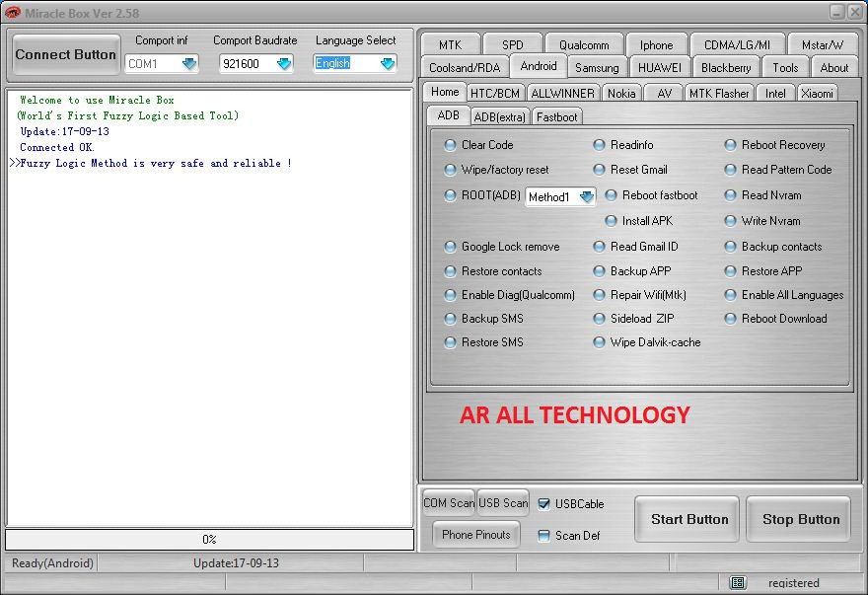
Task: Open the Samsung tab
Action: [597, 67]
